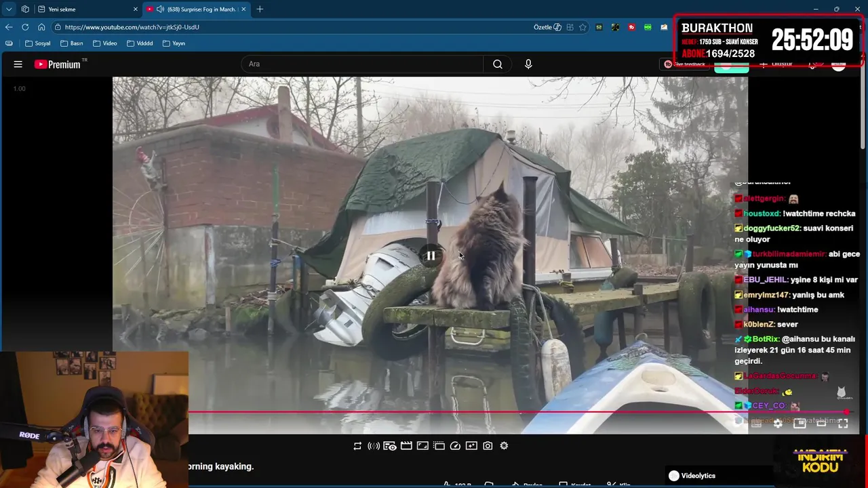868x488 pixels.
Task: Click the first extension icon after favorites star
Action: 599,27
